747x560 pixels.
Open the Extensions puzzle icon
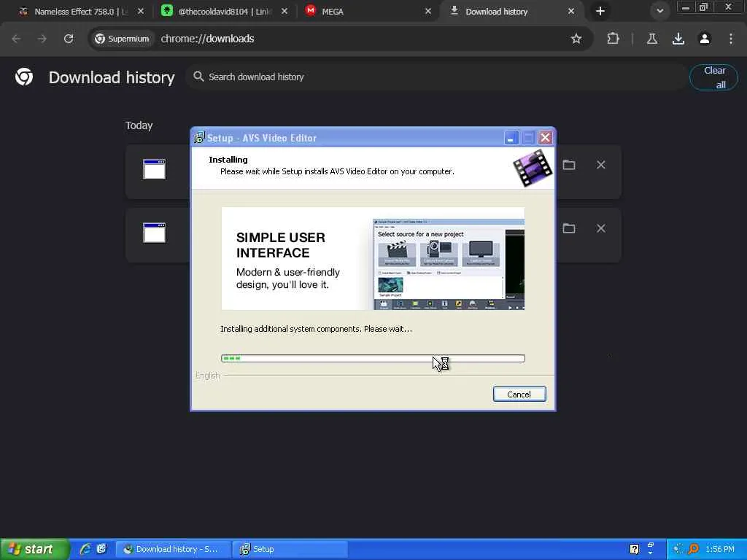613,39
